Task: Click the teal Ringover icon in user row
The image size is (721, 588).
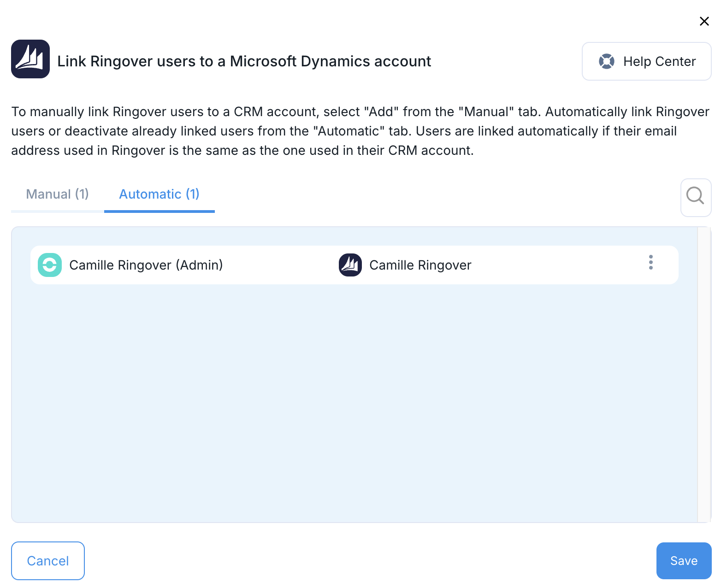Action: (50, 265)
